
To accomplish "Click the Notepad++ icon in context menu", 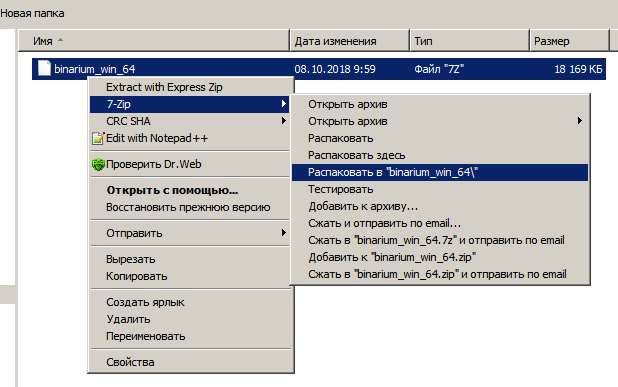I will [98, 138].
